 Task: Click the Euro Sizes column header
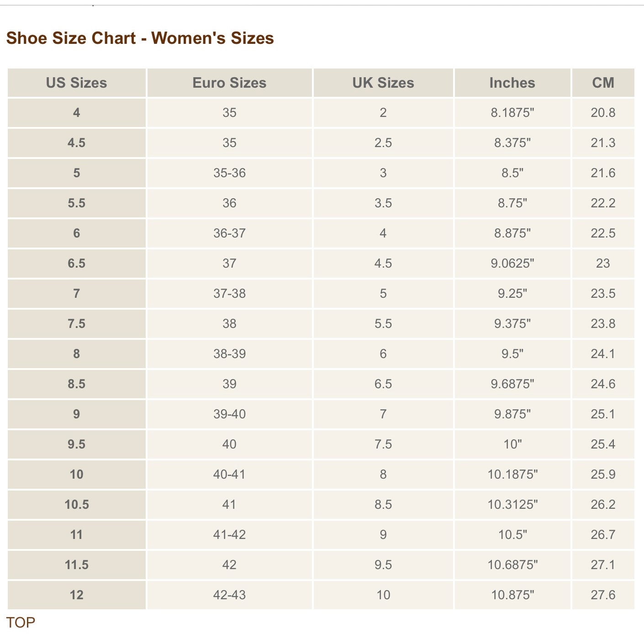229,83
